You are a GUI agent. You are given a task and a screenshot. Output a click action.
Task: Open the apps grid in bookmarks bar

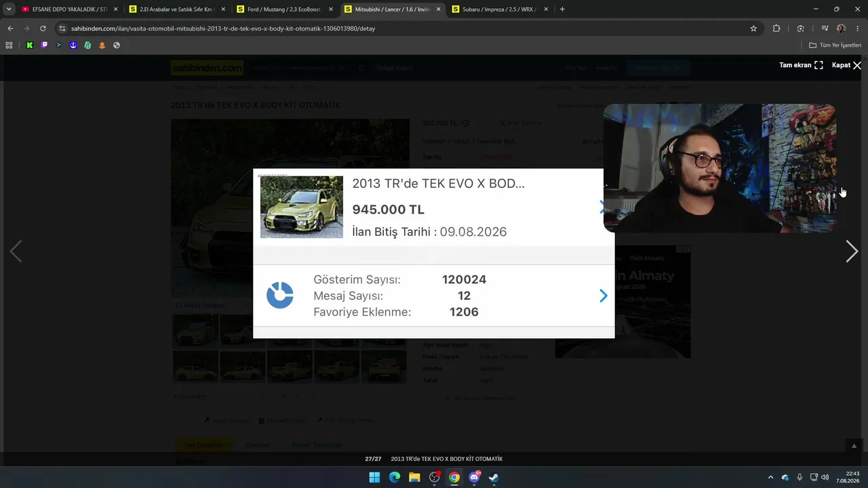pos(9,45)
